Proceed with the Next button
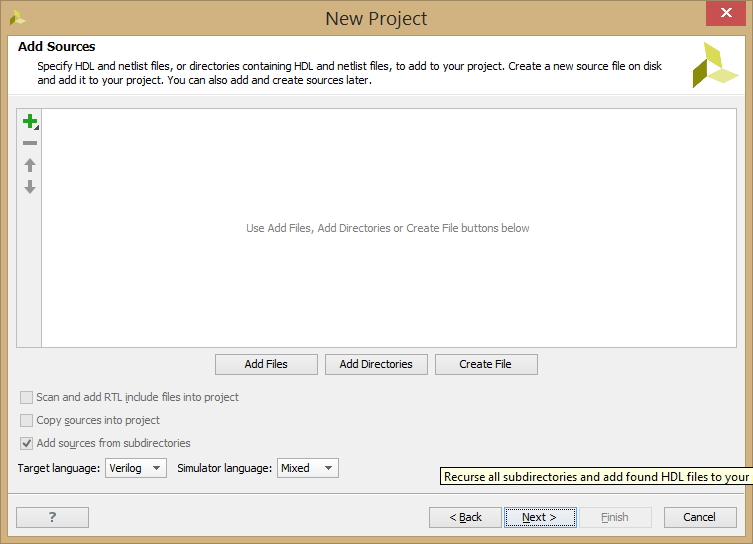753x544 pixels. [540, 518]
